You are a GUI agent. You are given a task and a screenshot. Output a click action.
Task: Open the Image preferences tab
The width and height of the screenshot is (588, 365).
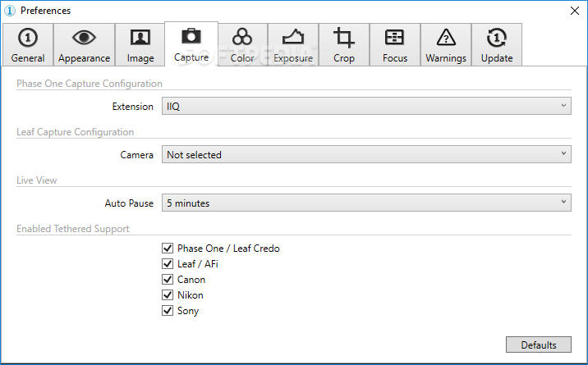[140, 44]
